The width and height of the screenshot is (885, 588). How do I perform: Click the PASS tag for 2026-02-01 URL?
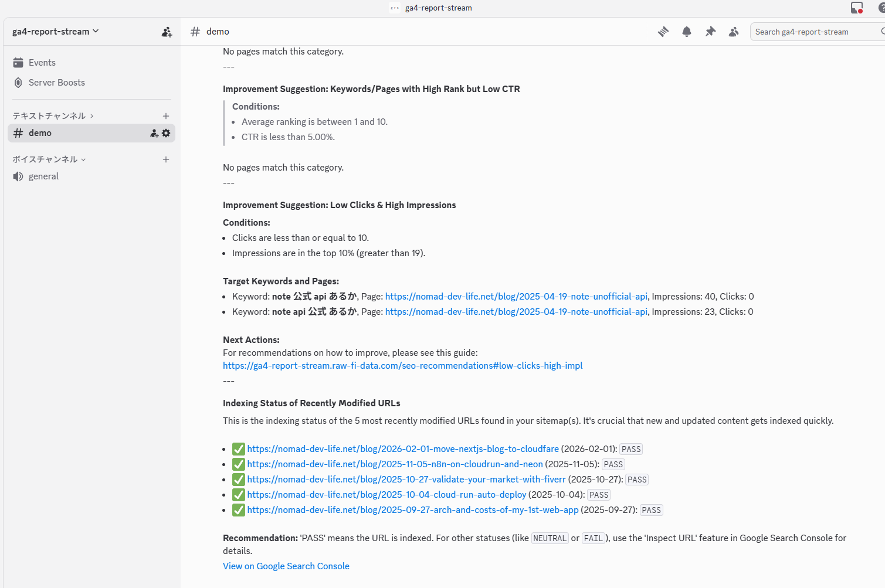click(631, 449)
